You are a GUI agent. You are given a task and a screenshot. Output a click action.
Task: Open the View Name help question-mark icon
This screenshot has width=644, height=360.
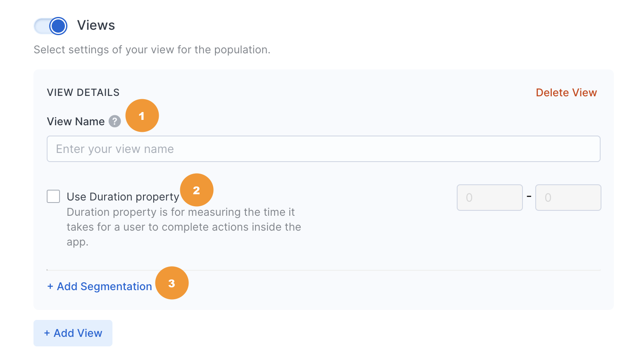114,122
